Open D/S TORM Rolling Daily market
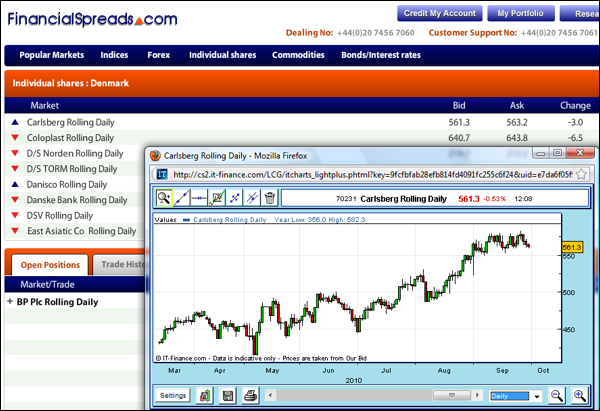600x411 pixels. (x=72, y=169)
